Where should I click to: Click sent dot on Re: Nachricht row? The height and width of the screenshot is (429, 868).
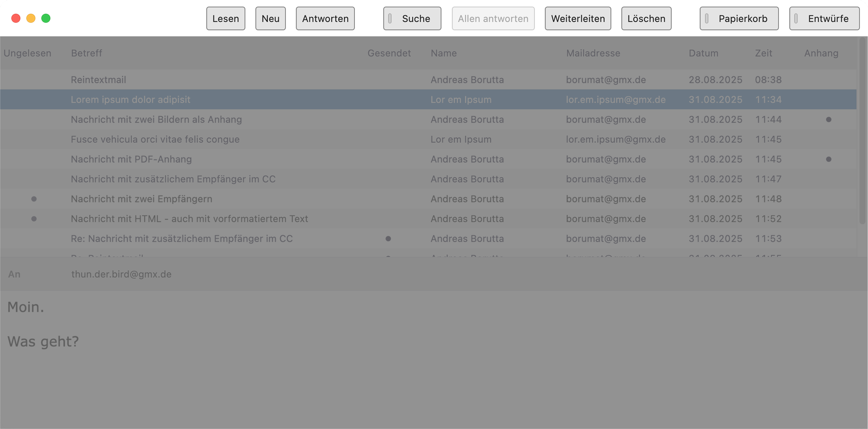388,239
